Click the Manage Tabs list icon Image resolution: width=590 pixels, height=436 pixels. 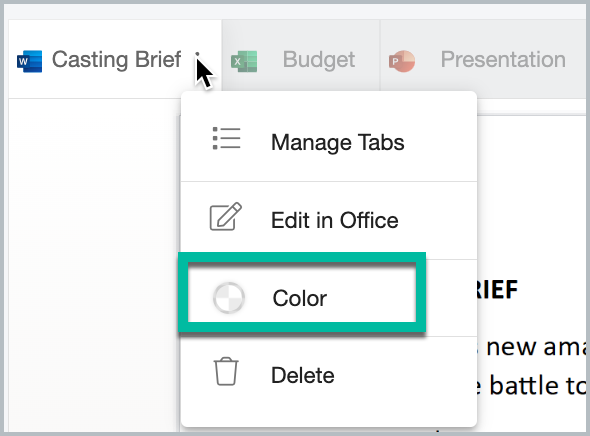point(227,138)
